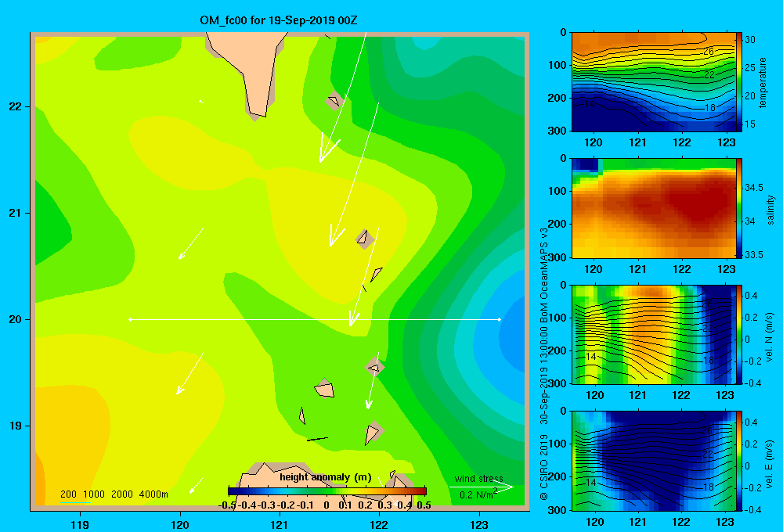Click longitude label '120' below the main map
The width and height of the screenshot is (783, 532).
(x=180, y=524)
